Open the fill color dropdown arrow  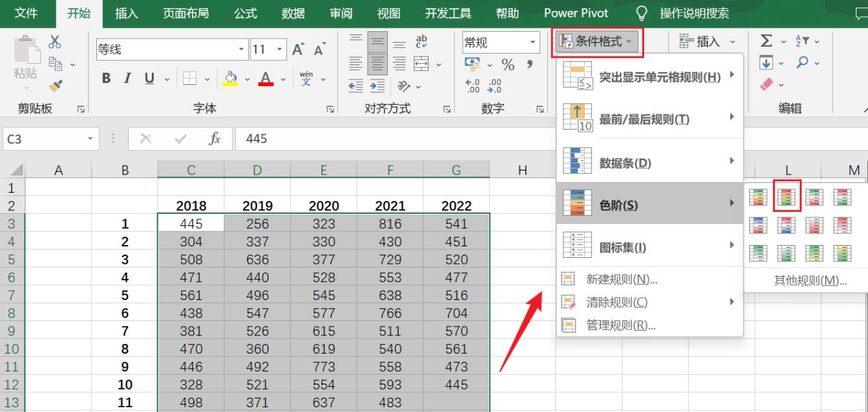[246, 79]
